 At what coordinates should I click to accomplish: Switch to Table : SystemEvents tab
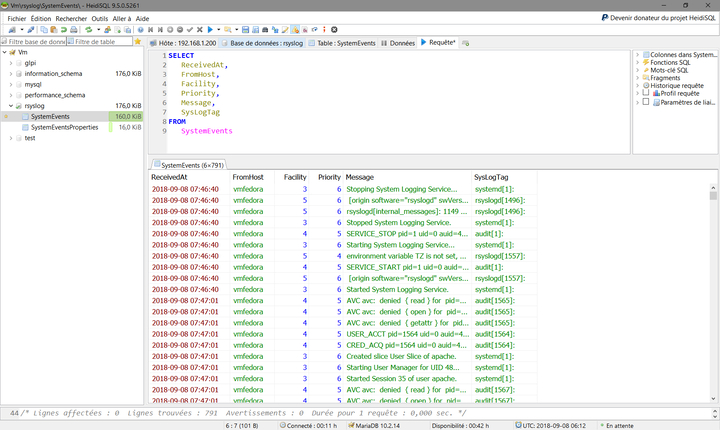pos(342,43)
